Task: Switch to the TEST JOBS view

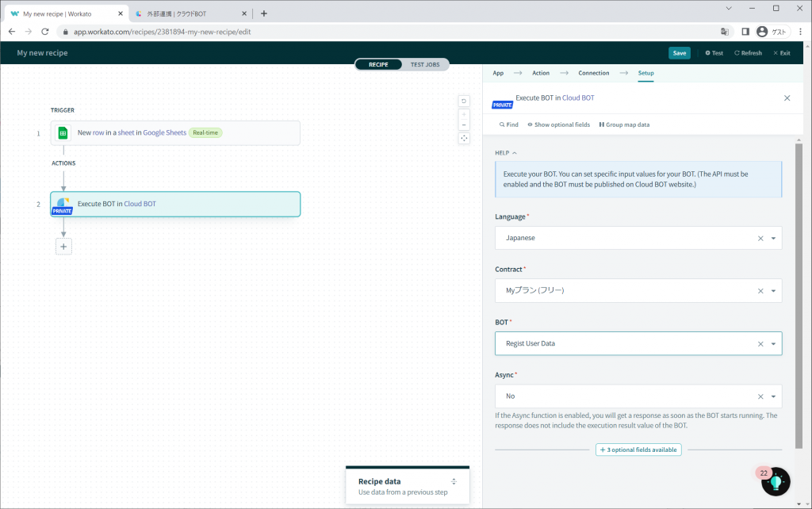Action: click(425, 65)
